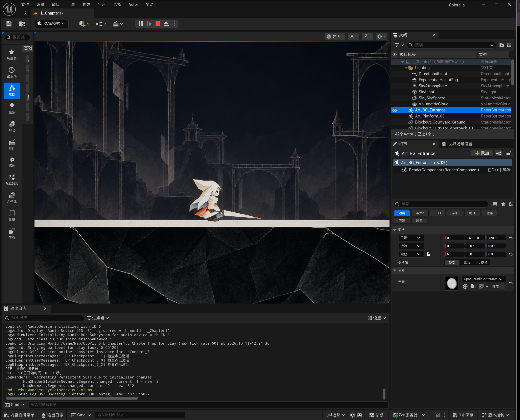520x420 pixels.
Task: Select the Lights category icon
Action: (12, 109)
